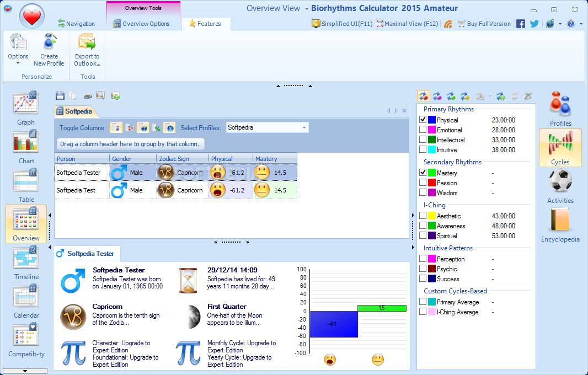Click the green Mastery bar in chart
588x375 pixels.
point(382,308)
